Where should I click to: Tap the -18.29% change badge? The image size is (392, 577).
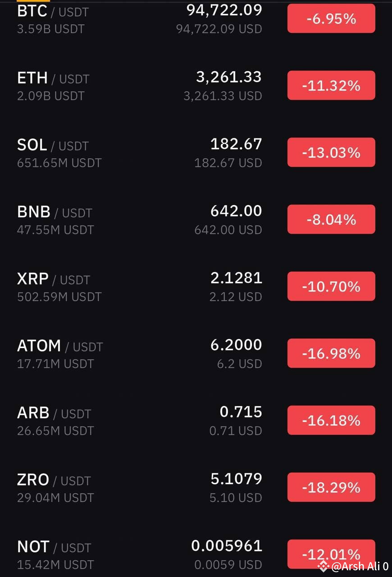point(331,487)
